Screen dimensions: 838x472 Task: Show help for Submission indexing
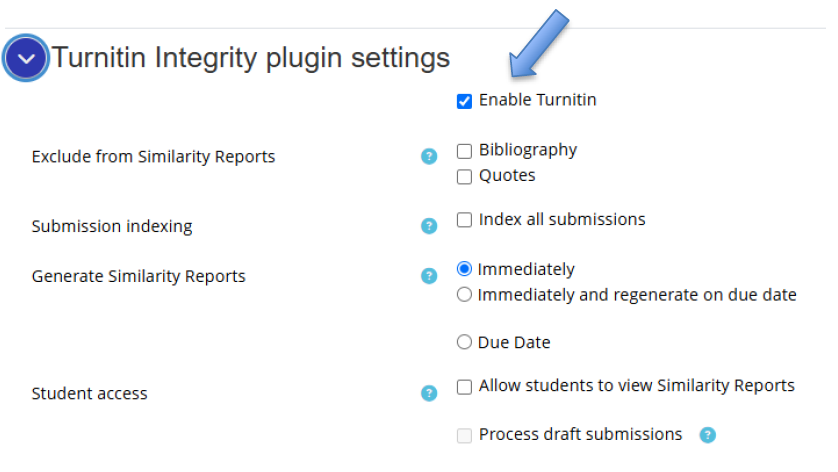tap(429, 227)
